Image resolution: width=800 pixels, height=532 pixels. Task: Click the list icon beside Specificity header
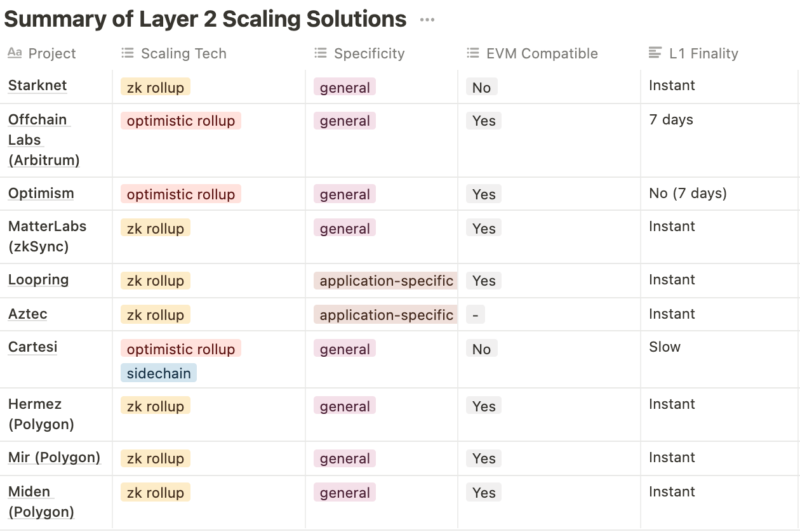point(321,53)
